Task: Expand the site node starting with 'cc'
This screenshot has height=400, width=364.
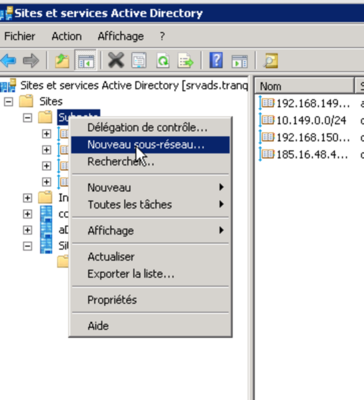Action: coord(28,214)
